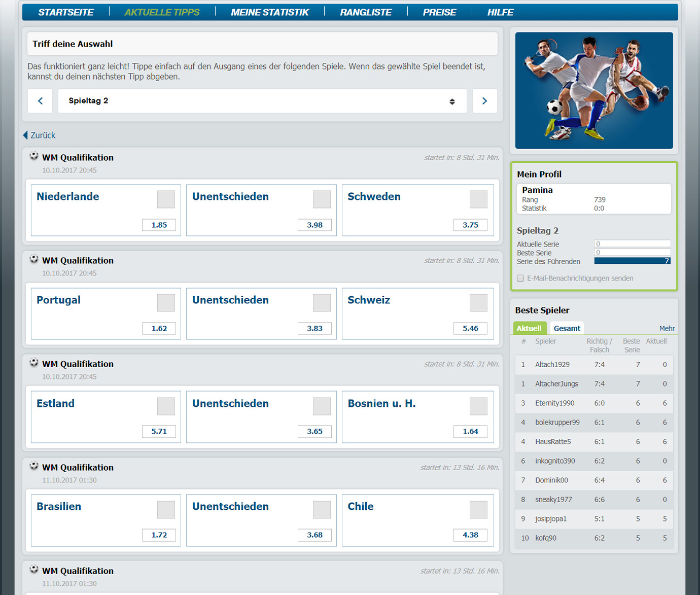Select player bolekrupper99 in ranking
Image resolution: width=700 pixels, height=595 pixels.
tap(557, 423)
